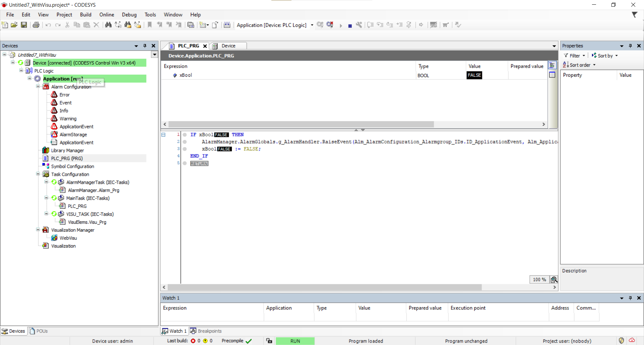Collapse the PLC Logic tree node
The height and width of the screenshot is (345, 644).
pyautogui.click(x=21, y=70)
